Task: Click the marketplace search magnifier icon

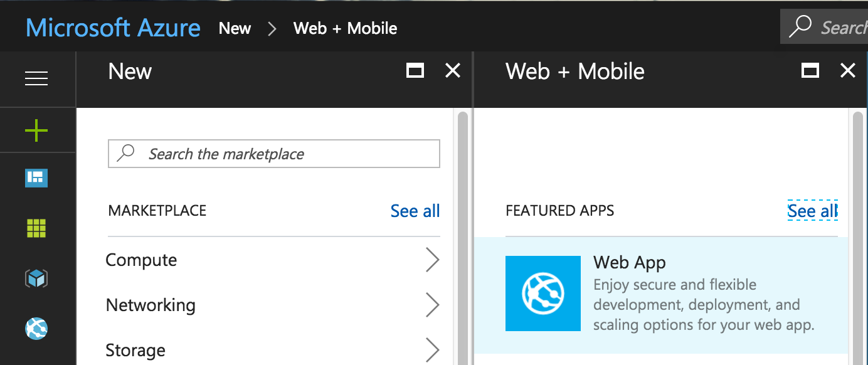Action: (126, 153)
